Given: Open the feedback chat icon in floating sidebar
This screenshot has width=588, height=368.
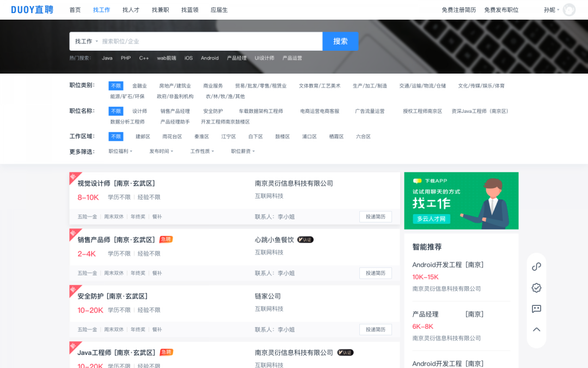Looking at the screenshot, I should (x=536, y=309).
